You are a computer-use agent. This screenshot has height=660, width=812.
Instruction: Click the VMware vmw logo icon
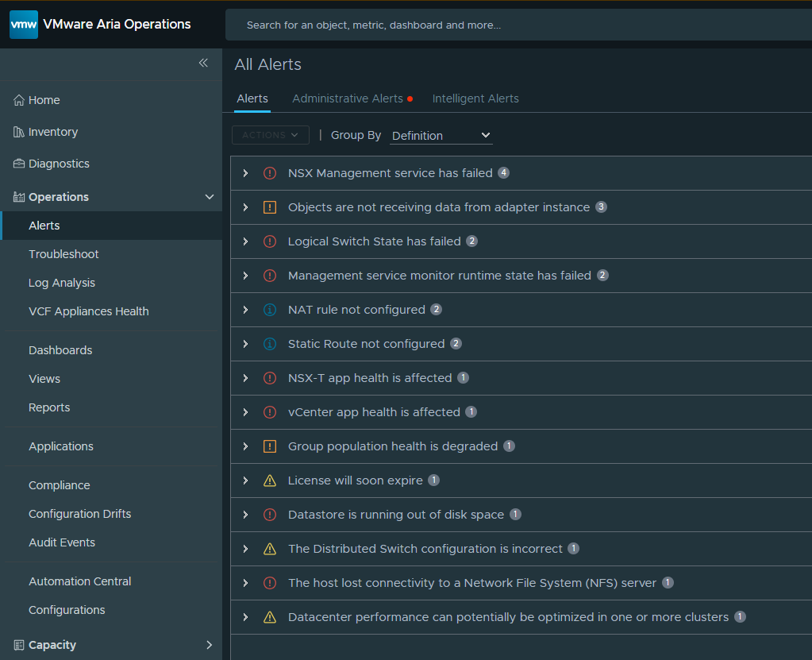(x=24, y=25)
